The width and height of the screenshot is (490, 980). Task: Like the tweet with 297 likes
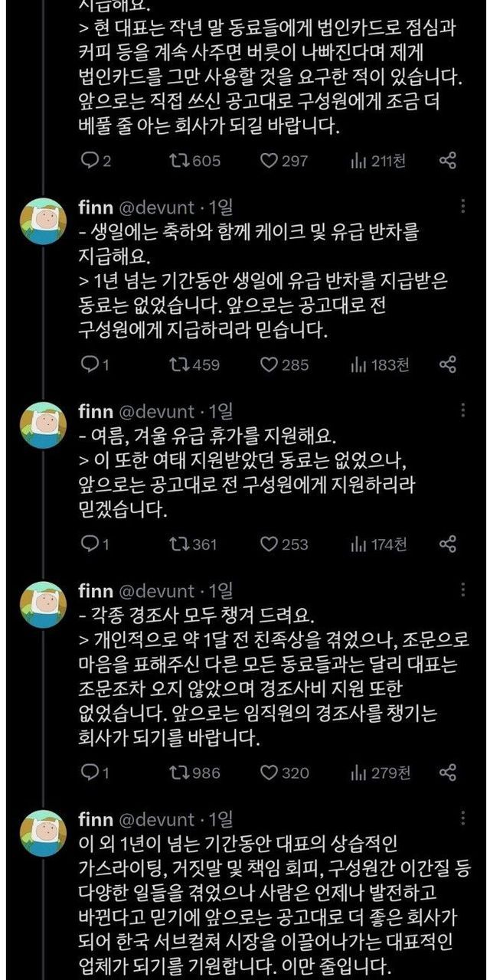(x=269, y=160)
